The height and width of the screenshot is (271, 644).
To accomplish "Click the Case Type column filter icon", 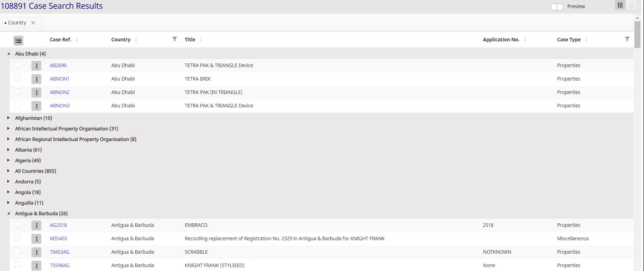I will tap(627, 39).
